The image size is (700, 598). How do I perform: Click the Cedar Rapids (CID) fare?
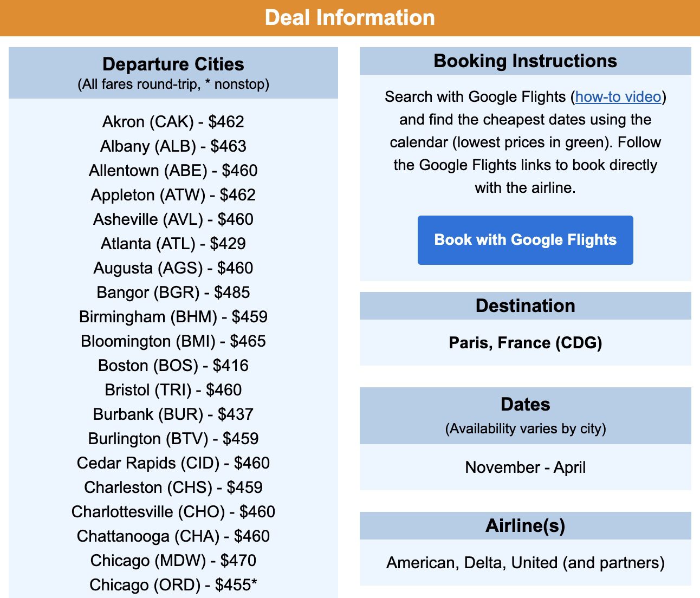[173, 463]
